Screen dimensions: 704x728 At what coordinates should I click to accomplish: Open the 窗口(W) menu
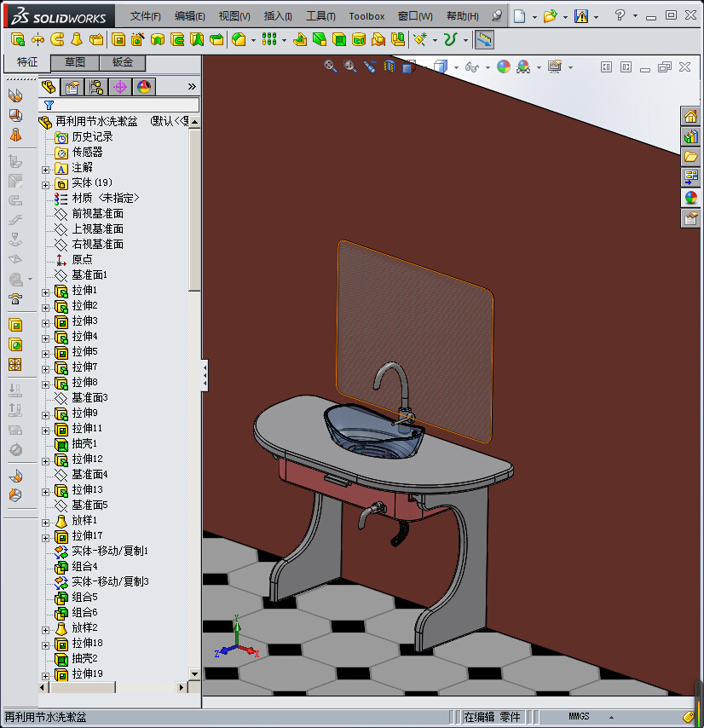[415, 16]
